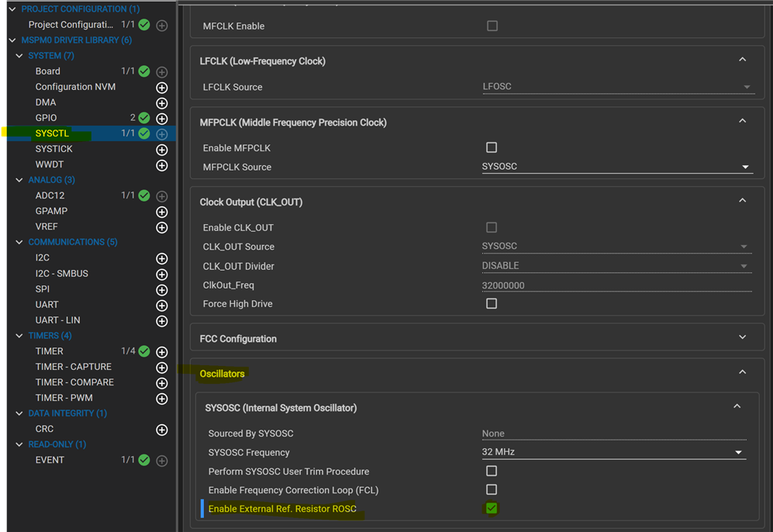This screenshot has height=532, width=773.
Task: Collapse the MSPM0 DRIVER LIBRARY (6) group
Action: pos(12,40)
